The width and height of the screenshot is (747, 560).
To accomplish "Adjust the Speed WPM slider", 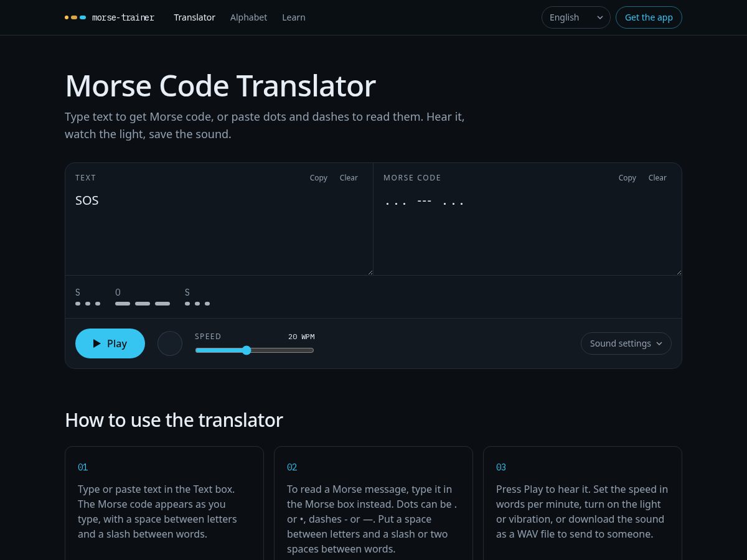I will point(255,350).
